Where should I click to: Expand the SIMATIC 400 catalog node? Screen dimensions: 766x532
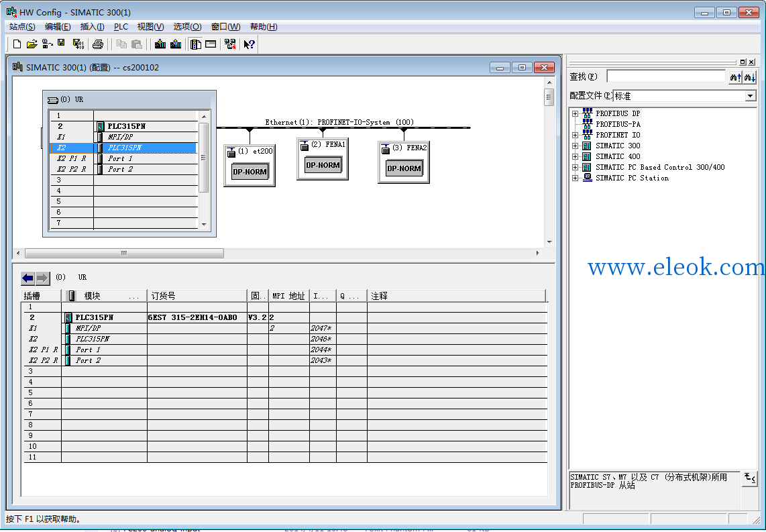click(x=576, y=157)
